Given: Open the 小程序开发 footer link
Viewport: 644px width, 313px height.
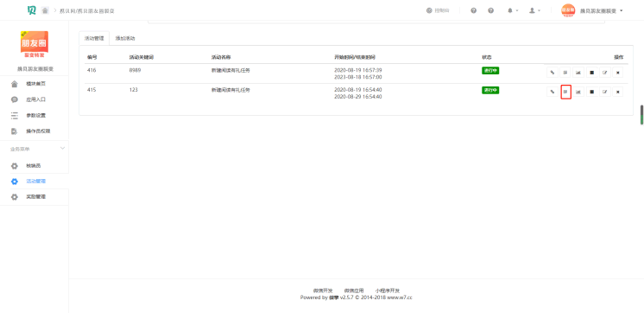Looking at the screenshot, I should [x=388, y=291].
